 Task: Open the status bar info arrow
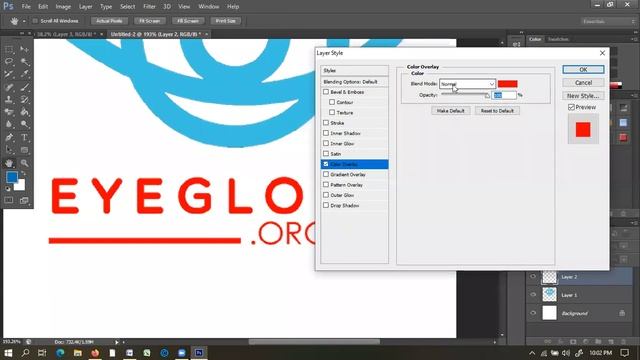click(117, 342)
